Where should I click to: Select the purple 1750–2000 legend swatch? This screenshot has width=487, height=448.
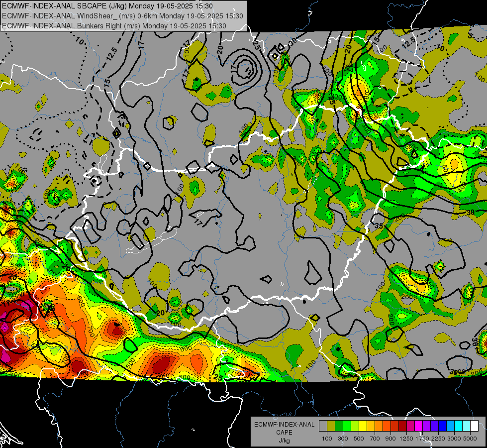coord(426,426)
